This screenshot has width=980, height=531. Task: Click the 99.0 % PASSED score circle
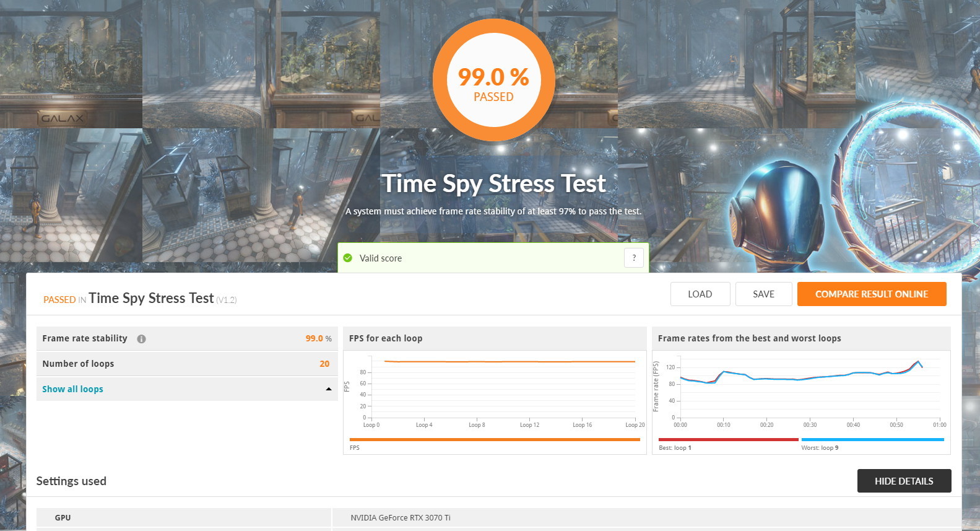point(493,81)
